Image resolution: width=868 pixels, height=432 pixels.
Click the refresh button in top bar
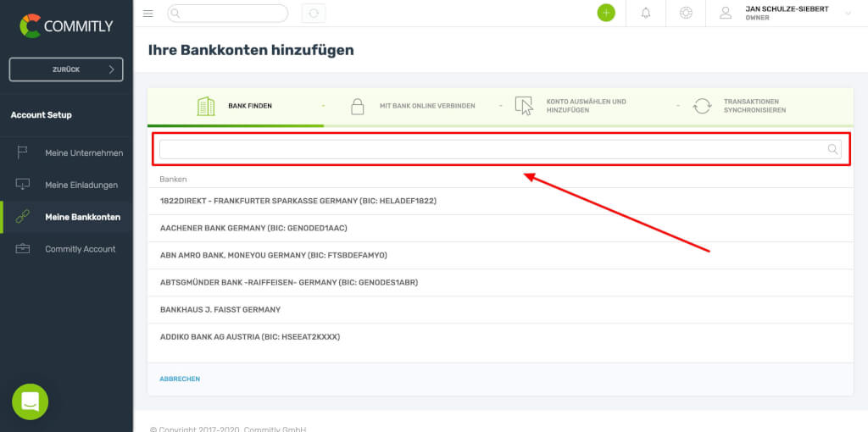[x=314, y=14]
